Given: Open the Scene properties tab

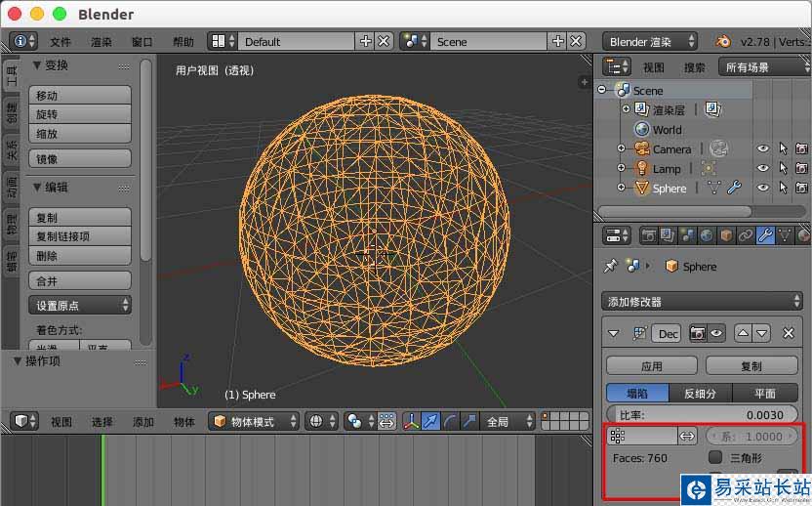Looking at the screenshot, I should coord(687,235).
